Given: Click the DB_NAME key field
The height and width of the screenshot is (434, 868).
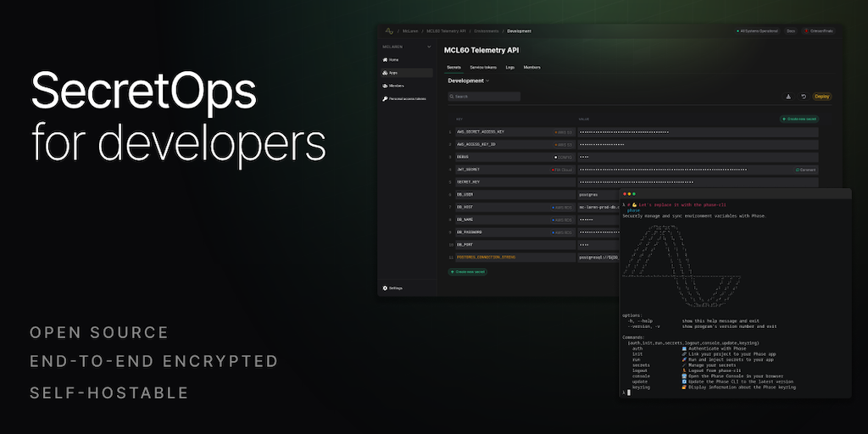Looking at the screenshot, I should 515,220.
